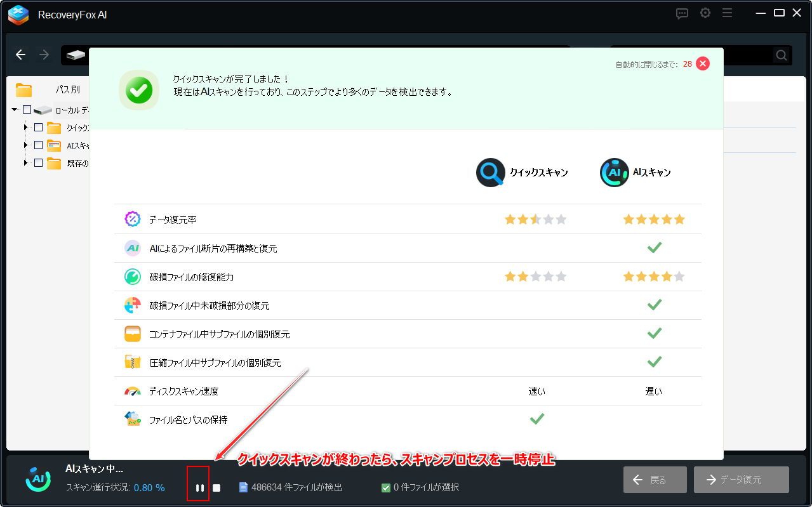Check the AIスキャン folder checkbox
Image resolution: width=812 pixels, height=507 pixels.
pos(38,145)
